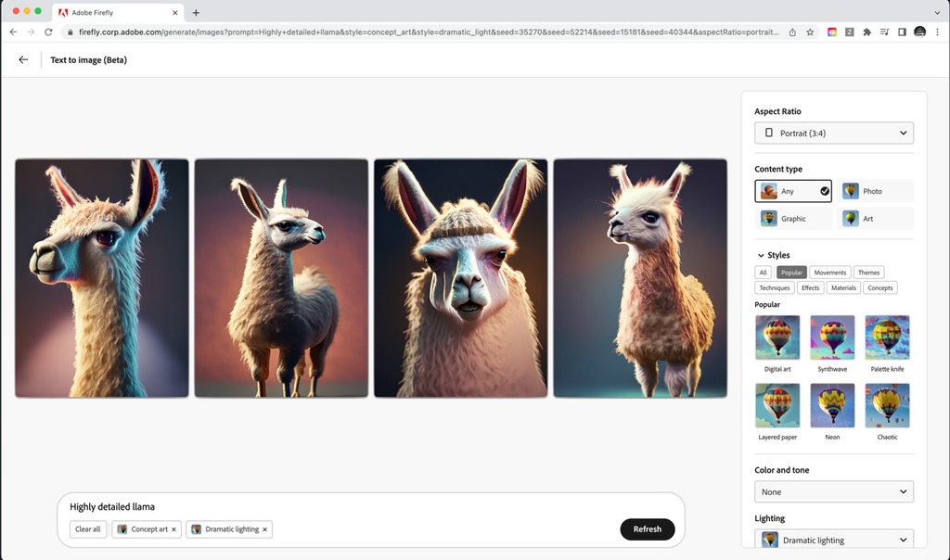The height and width of the screenshot is (560, 950).
Task: Go back with the Text to image back arrow
Action: (x=23, y=59)
